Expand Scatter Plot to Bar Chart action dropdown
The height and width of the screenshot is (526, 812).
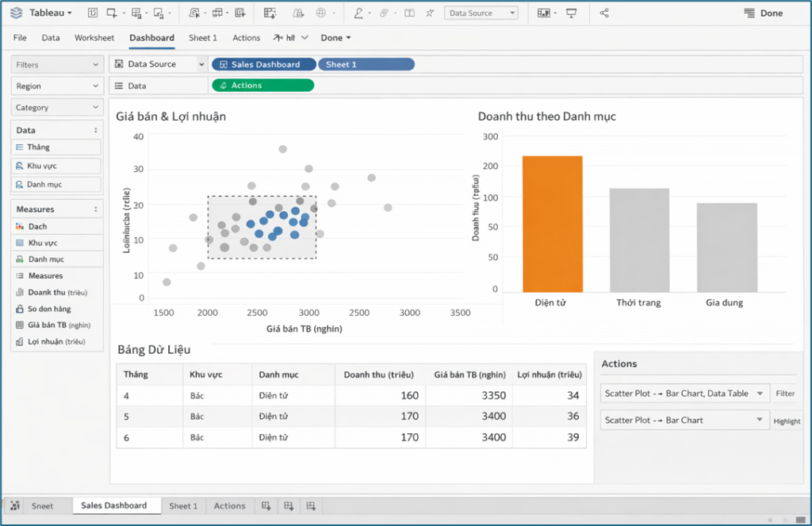(759, 420)
